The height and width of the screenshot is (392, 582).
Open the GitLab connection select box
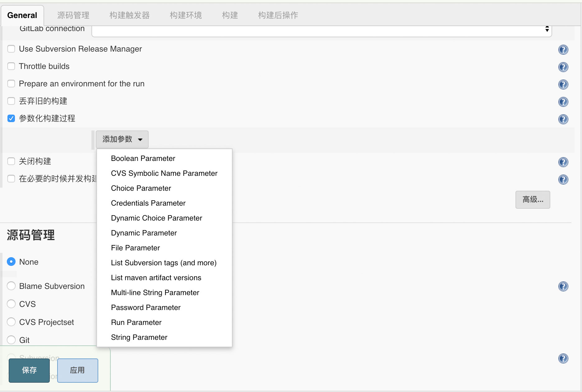pyautogui.click(x=321, y=30)
